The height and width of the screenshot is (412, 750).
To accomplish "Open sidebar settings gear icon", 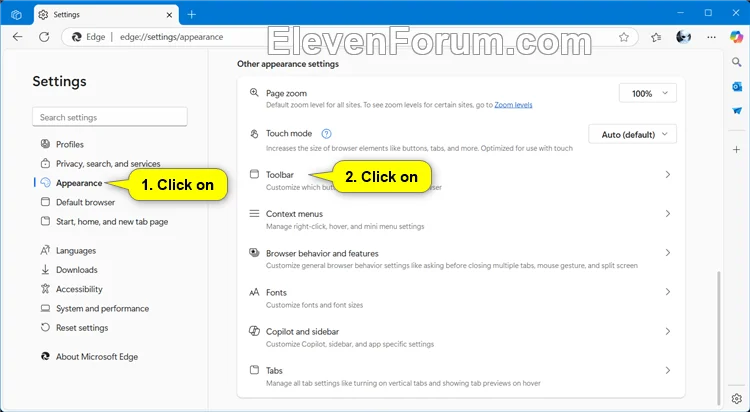I will [x=737, y=399].
